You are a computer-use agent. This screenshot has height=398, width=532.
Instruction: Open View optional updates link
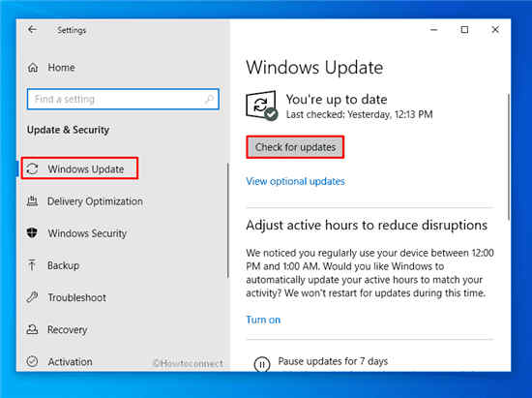click(295, 181)
